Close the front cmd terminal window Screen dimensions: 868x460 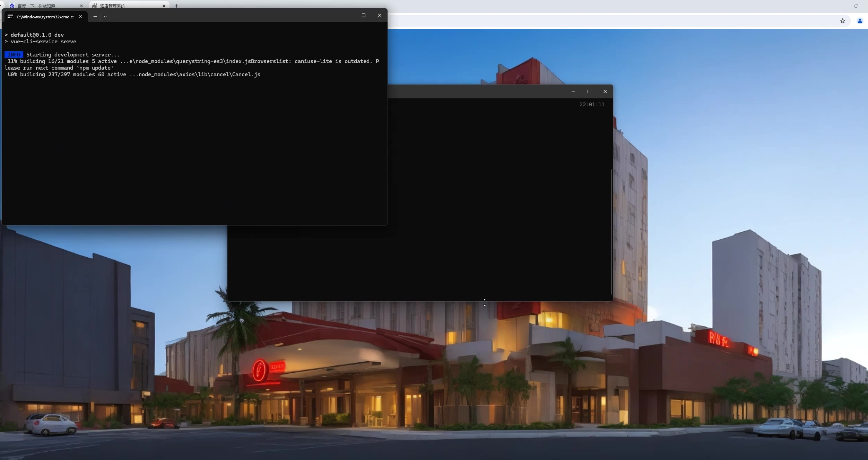coord(380,15)
